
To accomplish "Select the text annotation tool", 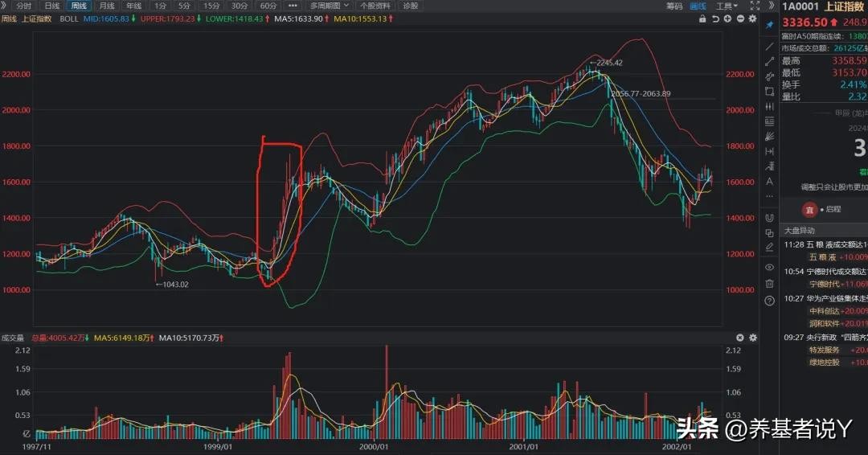I will 769,180.
